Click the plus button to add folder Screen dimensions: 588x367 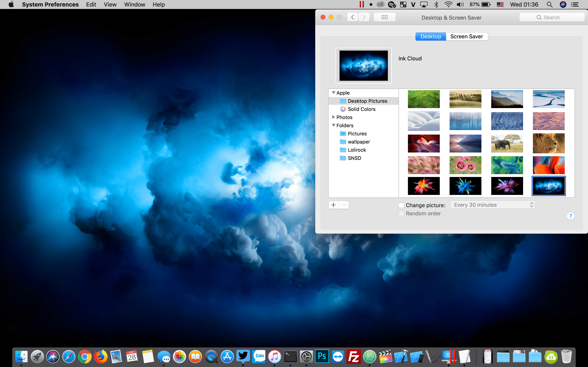coord(334,205)
